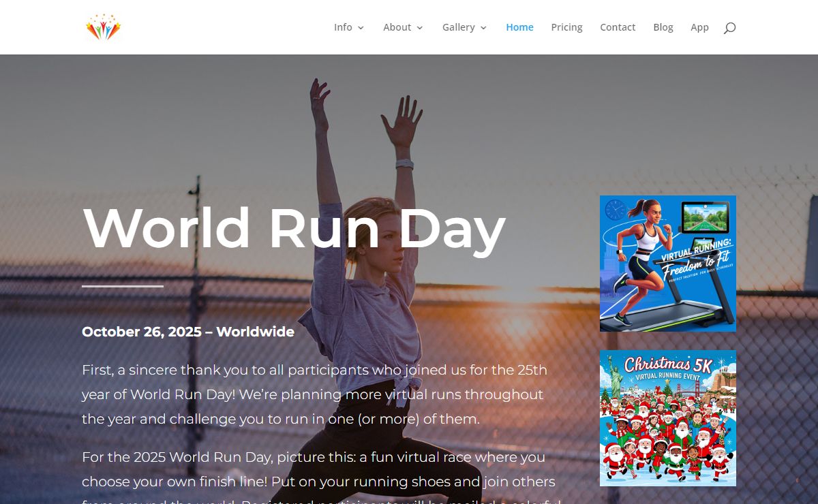
Task: Visit the Blog link
Action: click(x=663, y=27)
